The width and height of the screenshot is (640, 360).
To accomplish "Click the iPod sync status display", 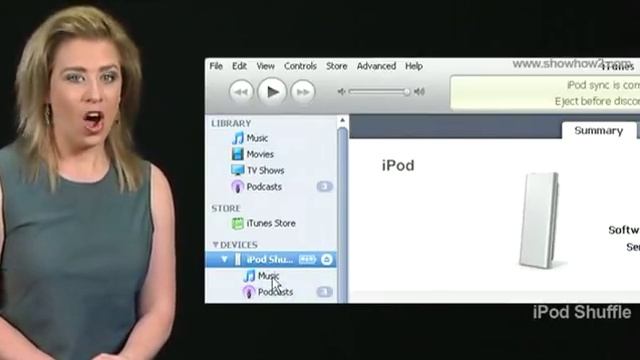I will 545,93.
